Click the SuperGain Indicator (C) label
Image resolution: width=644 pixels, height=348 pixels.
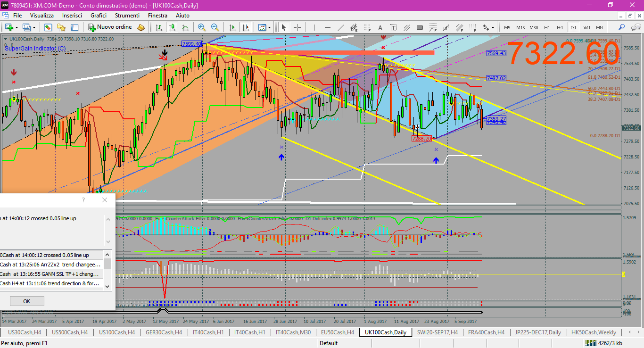tap(35, 49)
